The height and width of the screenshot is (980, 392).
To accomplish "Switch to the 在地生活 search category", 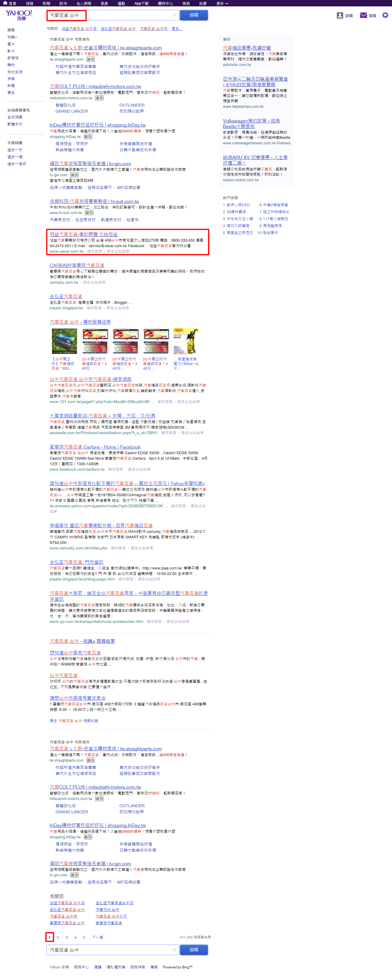I will coord(15,71).
